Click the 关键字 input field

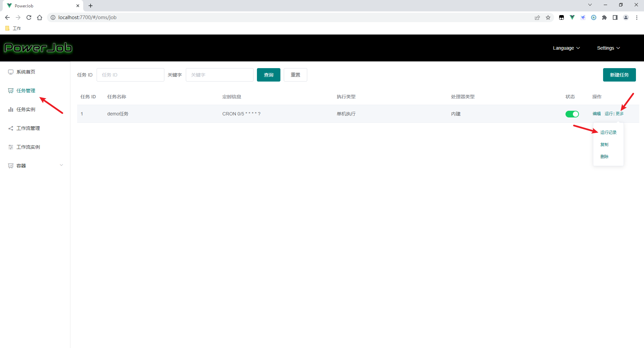(x=220, y=75)
